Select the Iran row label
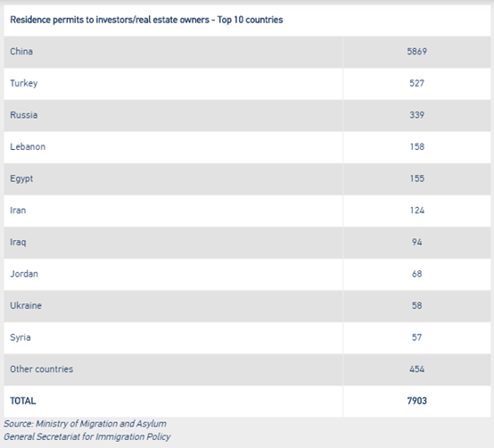The width and height of the screenshot is (494, 448). pos(18,211)
